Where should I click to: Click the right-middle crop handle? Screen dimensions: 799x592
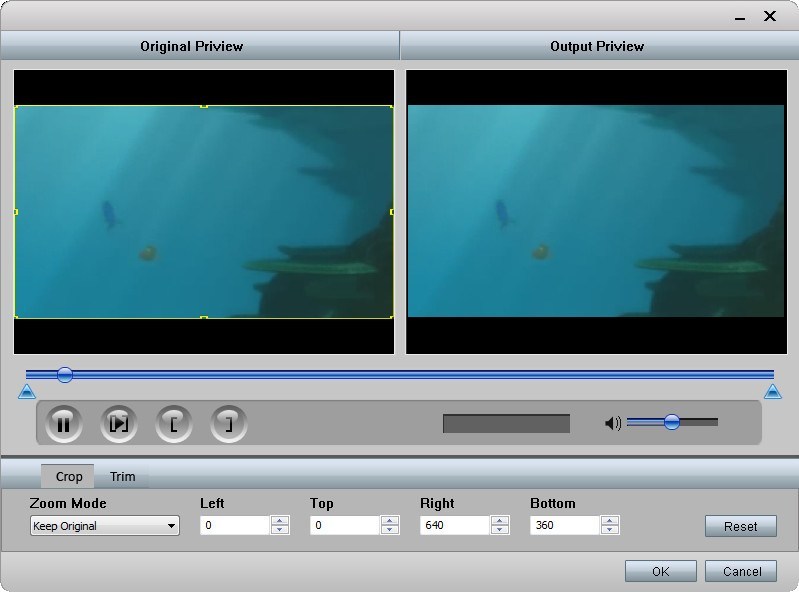tap(392, 212)
